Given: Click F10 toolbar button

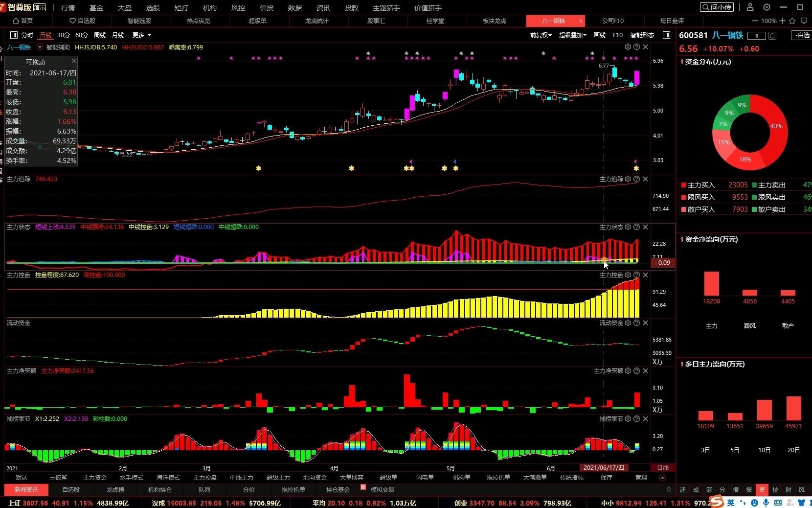Looking at the screenshot, I should coord(618,35).
